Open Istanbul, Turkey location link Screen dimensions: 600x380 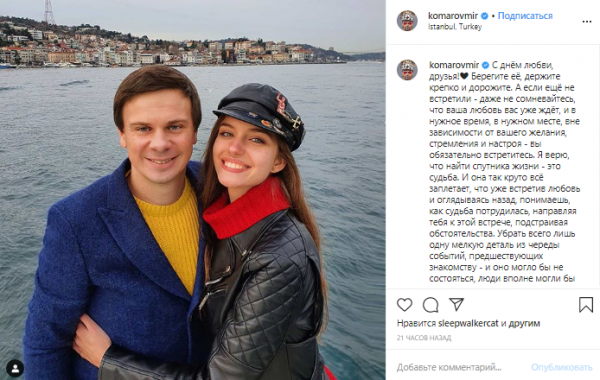pos(455,27)
